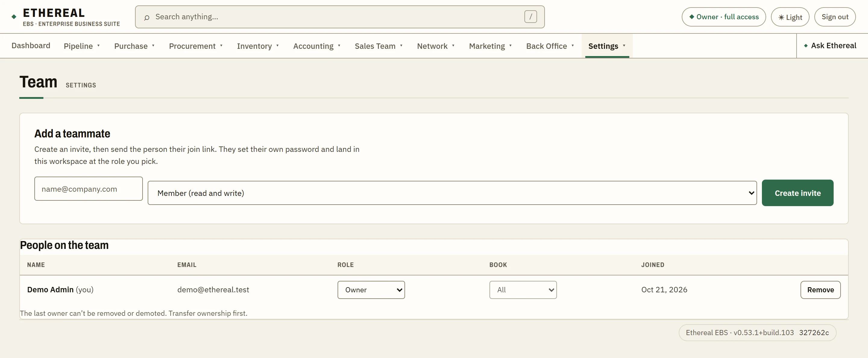Toggle the Light theme button
The image size is (868, 358).
pyautogui.click(x=790, y=17)
